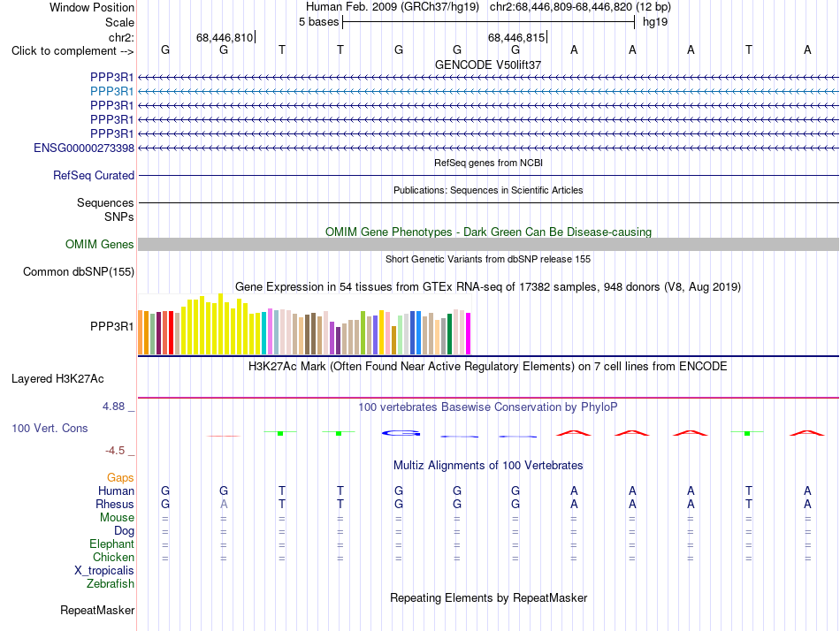Click the hg19 label beside scale bar
This screenshot has width=840, height=631.
(x=655, y=22)
